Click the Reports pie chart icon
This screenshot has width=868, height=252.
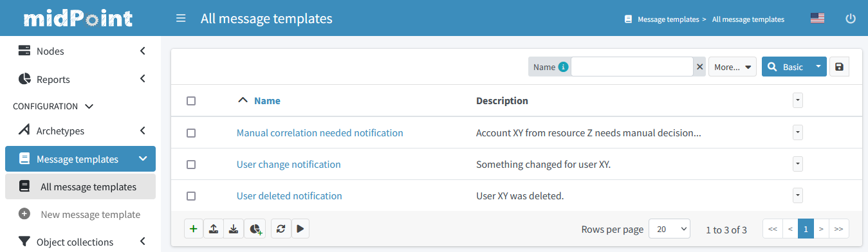point(24,79)
